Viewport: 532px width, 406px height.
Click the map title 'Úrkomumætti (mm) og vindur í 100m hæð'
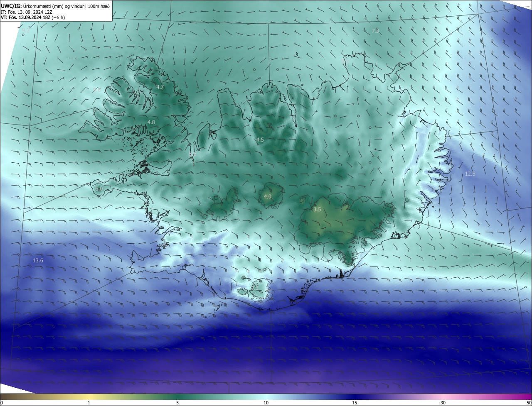[66, 6]
